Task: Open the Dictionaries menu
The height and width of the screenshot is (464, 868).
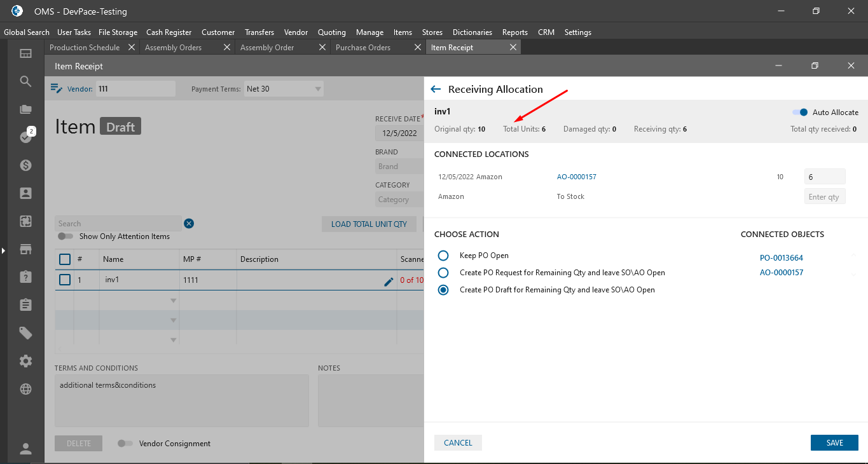Action: 472,32
